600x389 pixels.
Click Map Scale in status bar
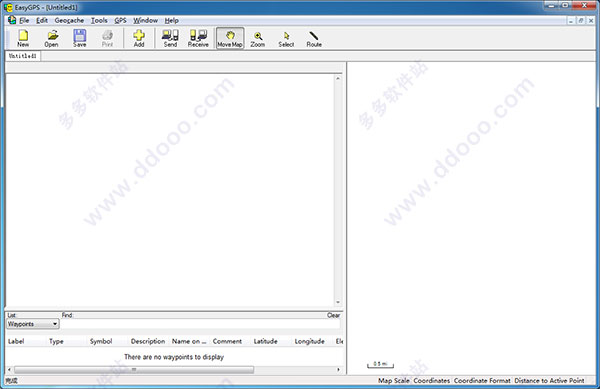pos(393,381)
